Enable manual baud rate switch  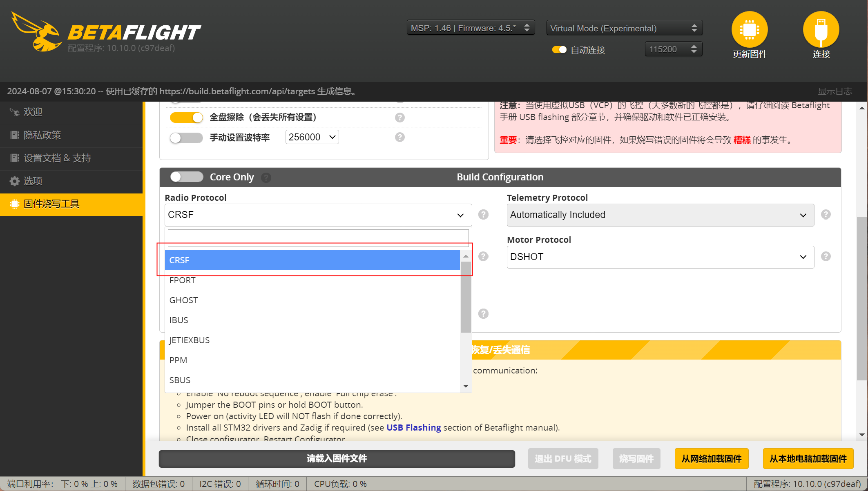(186, 138)
